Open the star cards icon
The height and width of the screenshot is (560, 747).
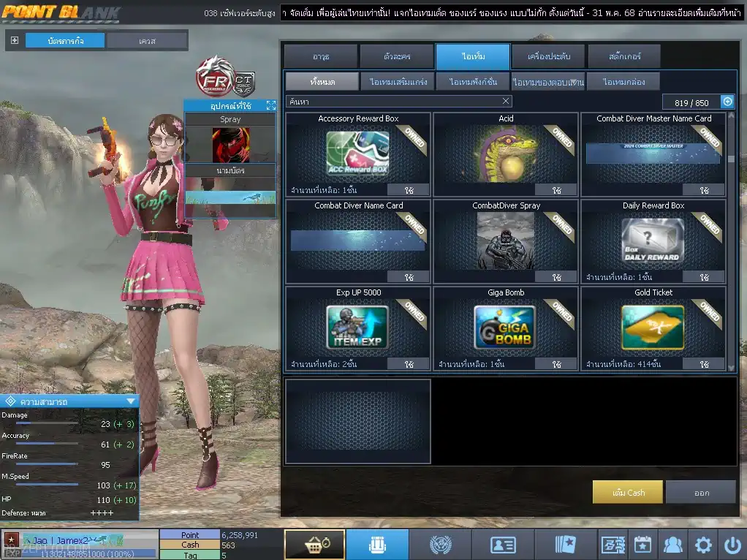(566, 545)
